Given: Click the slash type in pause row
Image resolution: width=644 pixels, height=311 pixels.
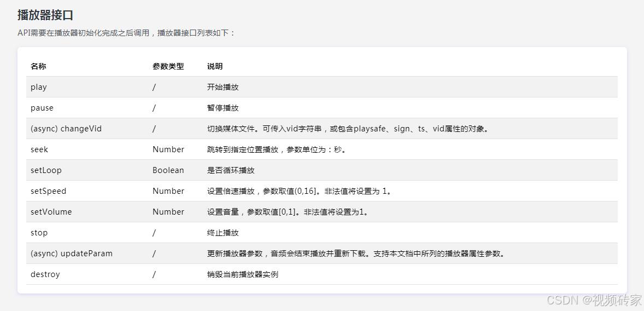Looking at the screenshot, I should pos(154,108).
